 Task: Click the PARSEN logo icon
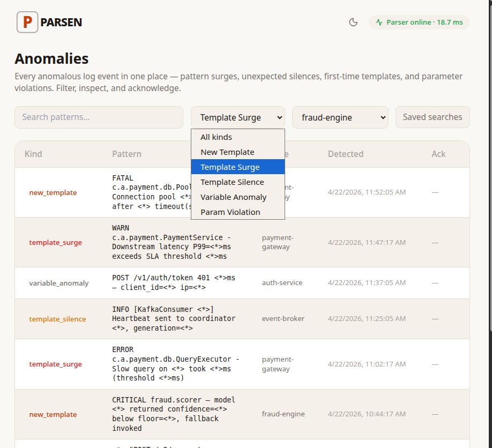(x=27, y=22)
